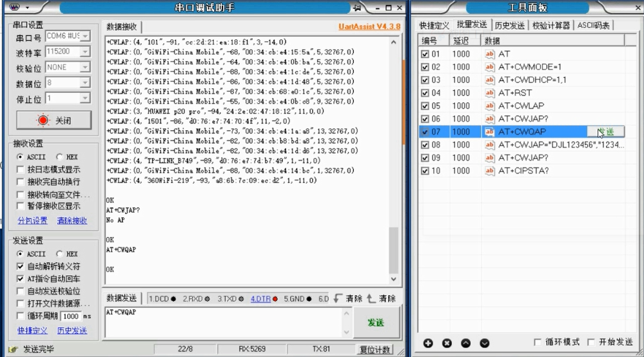Click the quick definition link under send settings
The image size is (644, 357).
[x=32, y=331]
